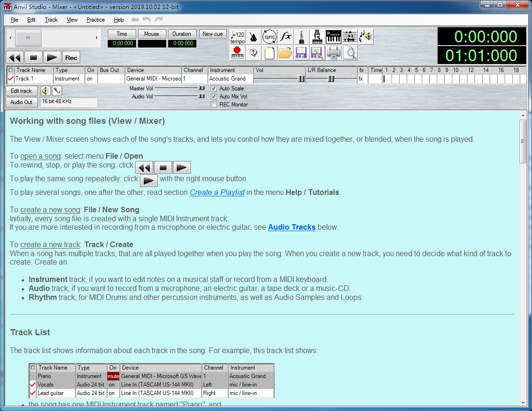Screen dimensions: 532x411
Task: Print using the printer icon
Action: coord(333,53)
